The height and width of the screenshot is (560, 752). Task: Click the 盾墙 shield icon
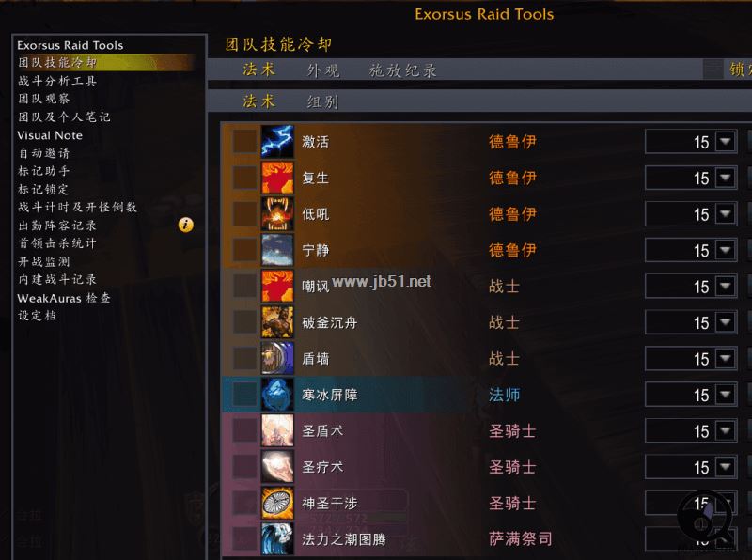(277, 358)
